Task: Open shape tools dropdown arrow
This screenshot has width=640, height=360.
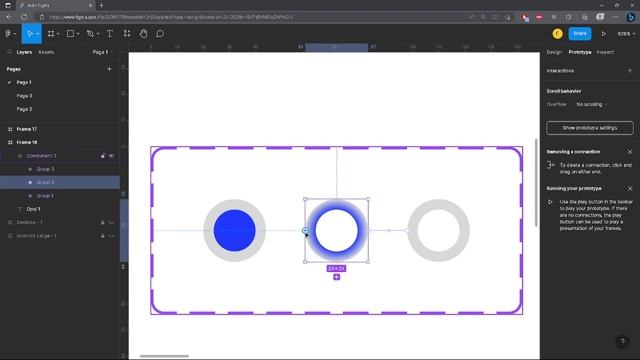Action: (x=78, y=34)
